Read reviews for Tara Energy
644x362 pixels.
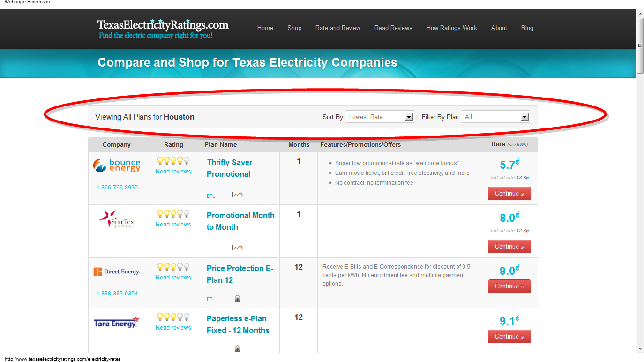click(173, 328)
